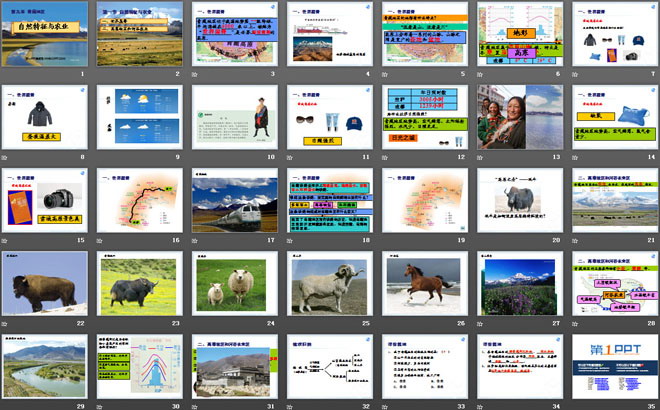Select the running horse slide 26
The width and height of the screenshot is (660, 410).
[x=421, y=283]
